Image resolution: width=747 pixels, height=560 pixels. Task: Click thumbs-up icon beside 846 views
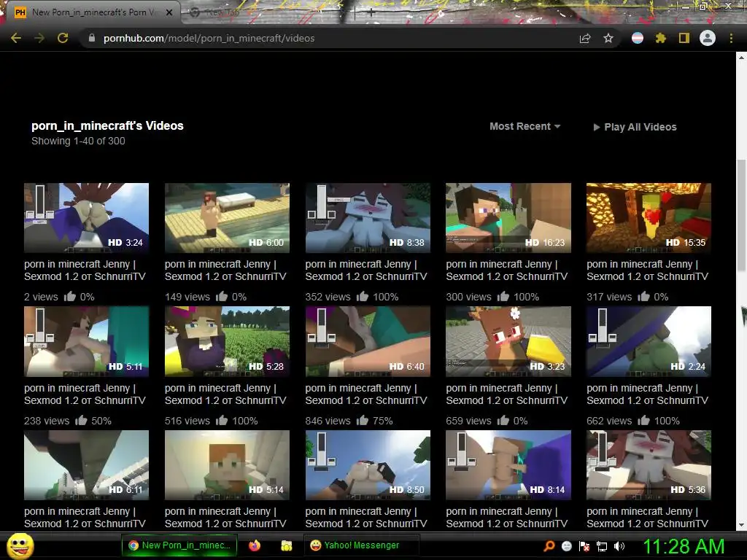(363, 421)
